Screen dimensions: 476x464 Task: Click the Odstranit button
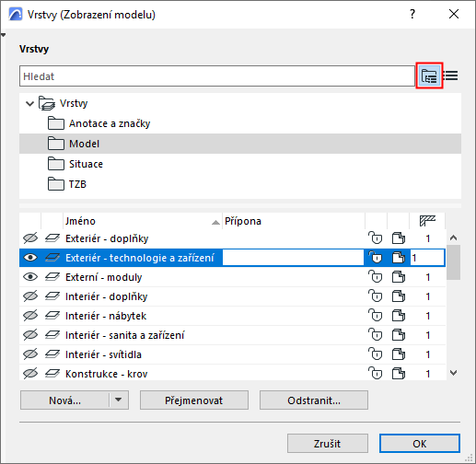[x=314, y=400]
